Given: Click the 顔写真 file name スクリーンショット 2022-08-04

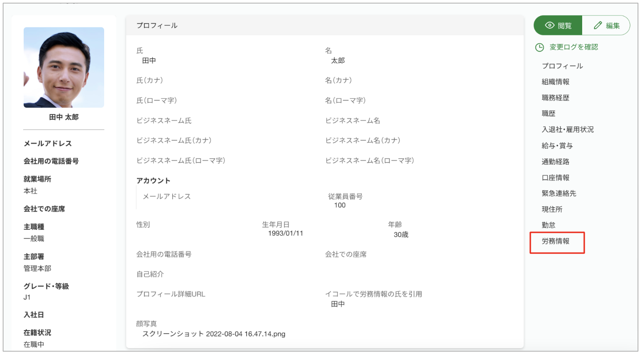Looking at the screenshot, I should 214,334.
